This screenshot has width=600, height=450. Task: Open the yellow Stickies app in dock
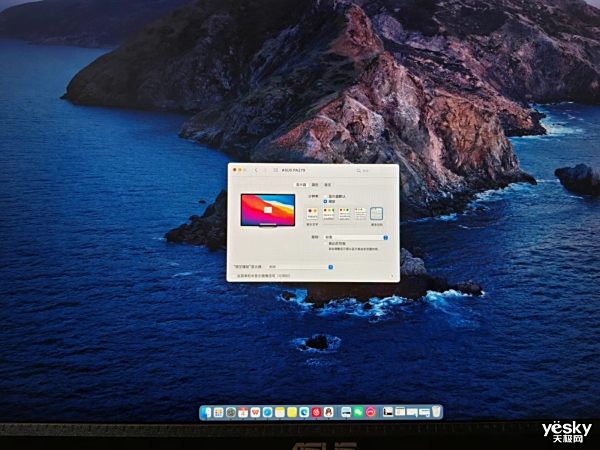292,412
